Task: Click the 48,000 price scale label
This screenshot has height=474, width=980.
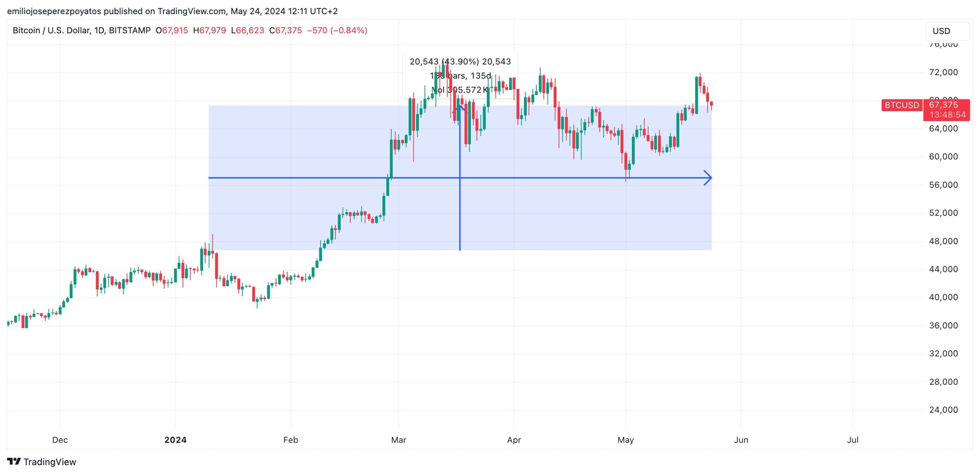Action: coord(943,241)
